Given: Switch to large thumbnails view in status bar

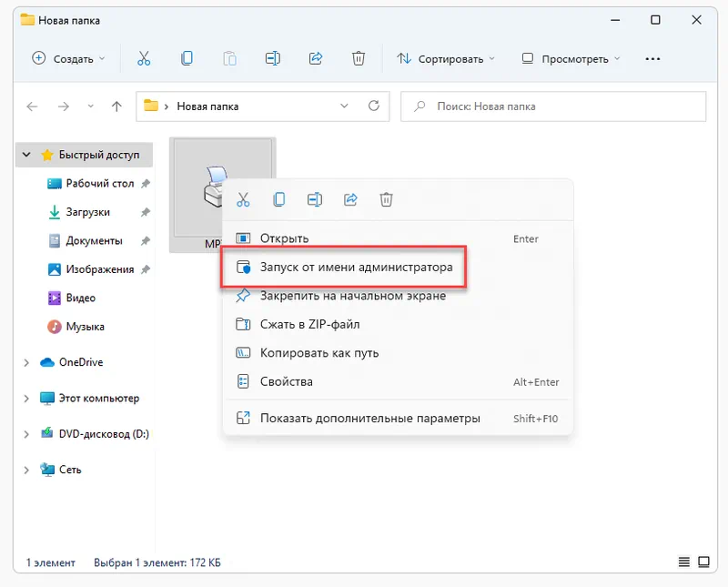Looking at the screenshot, I should [706, 562].
